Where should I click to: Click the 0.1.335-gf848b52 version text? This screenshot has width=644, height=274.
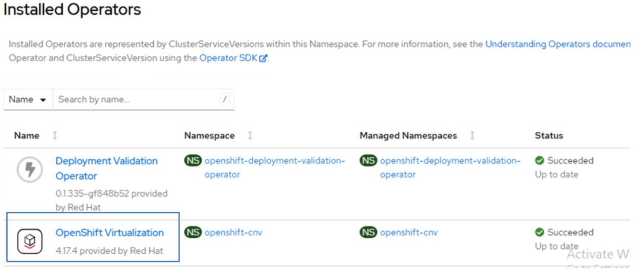pyautogui.click(x=92, y=194)
